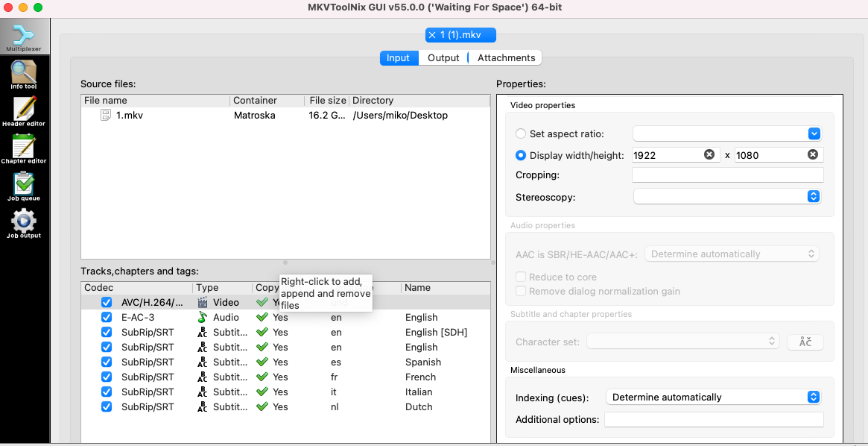
Task: Switch to the Input tab
Action: click(x=399, y=57)
